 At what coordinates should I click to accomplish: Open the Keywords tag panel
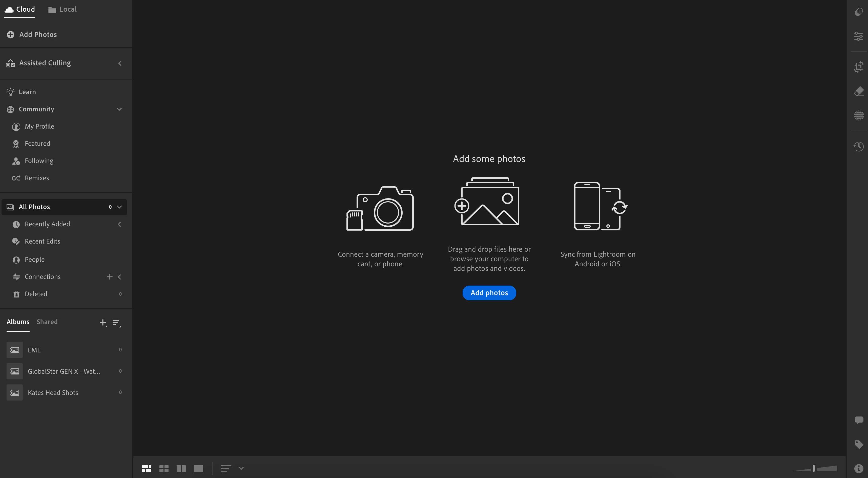click(x=859, y=444)
